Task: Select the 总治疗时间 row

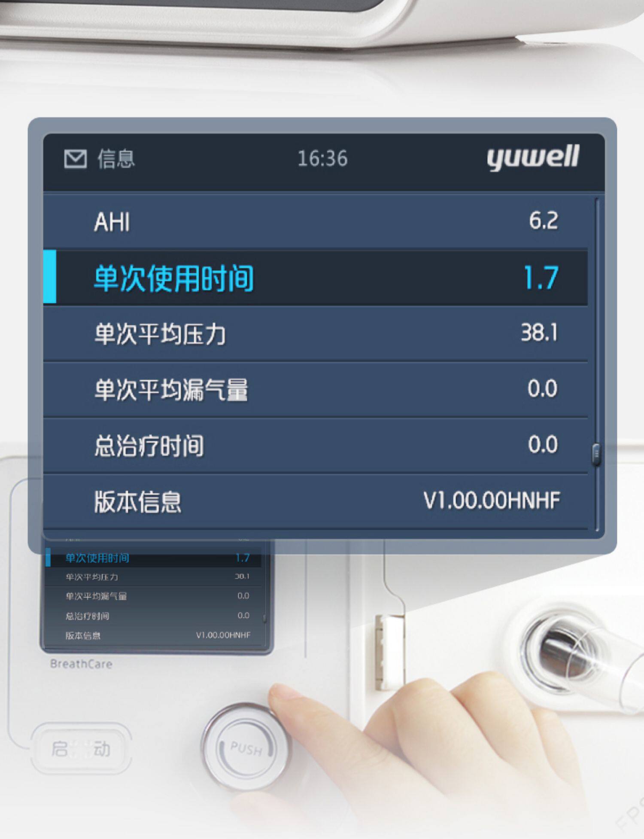Action: click(316, 445)
